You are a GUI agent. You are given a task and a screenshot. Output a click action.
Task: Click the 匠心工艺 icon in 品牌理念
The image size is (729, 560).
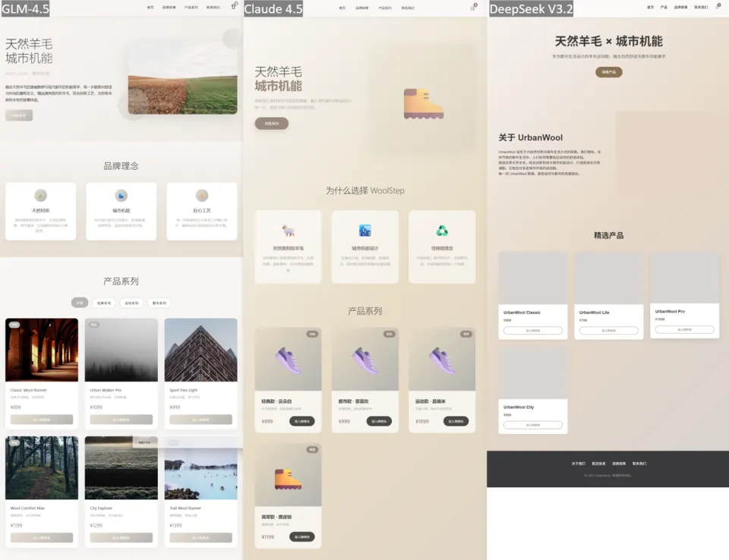[202, 196]
